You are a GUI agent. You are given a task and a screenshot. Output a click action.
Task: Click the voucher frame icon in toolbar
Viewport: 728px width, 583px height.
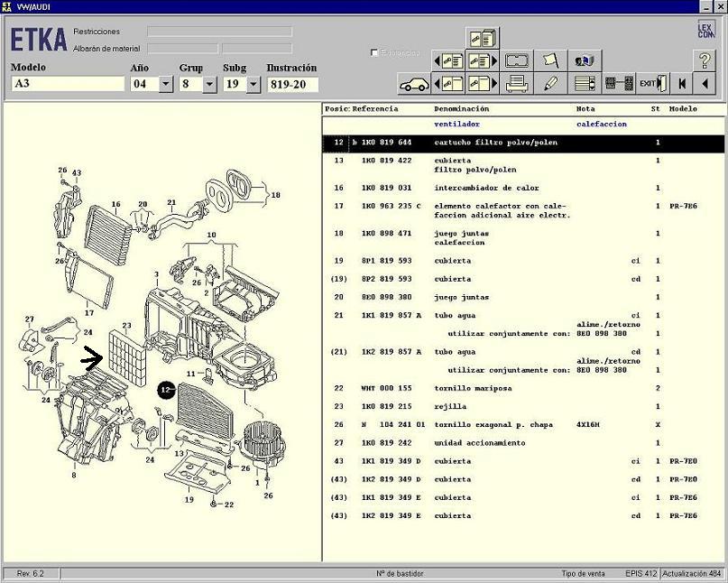(x=517, y=60)
